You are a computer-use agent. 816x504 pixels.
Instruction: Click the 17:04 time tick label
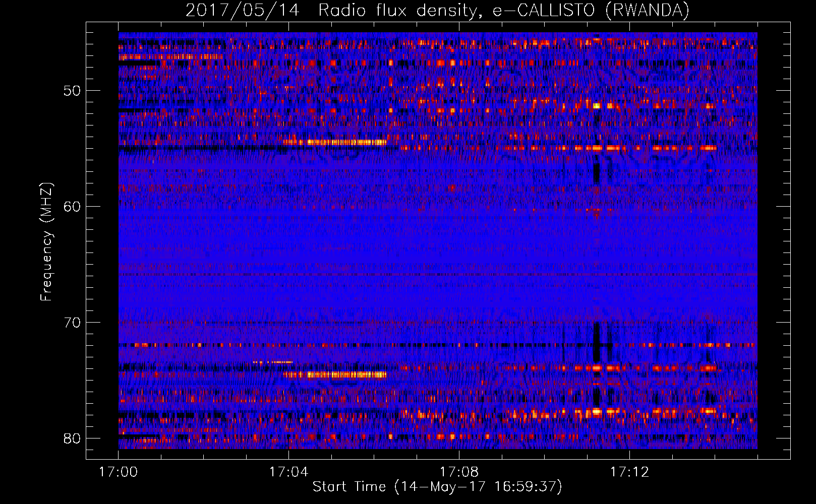tap(288, 472)
